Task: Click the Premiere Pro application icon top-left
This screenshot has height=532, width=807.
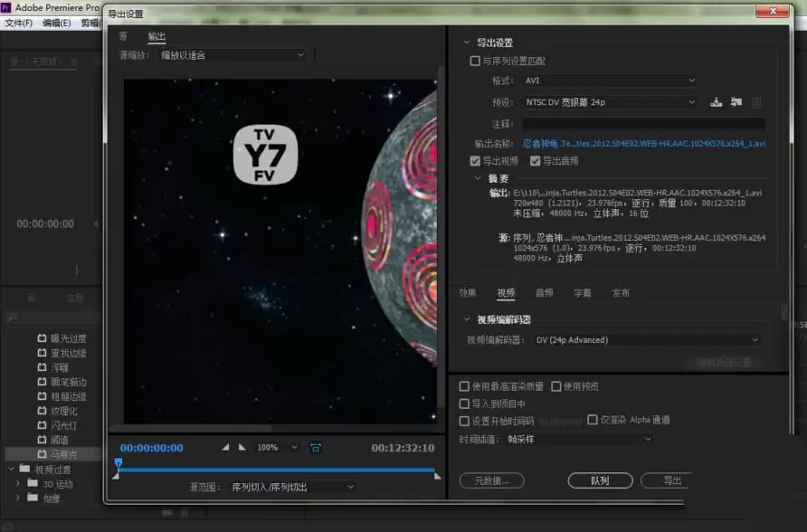Action: 7,7
